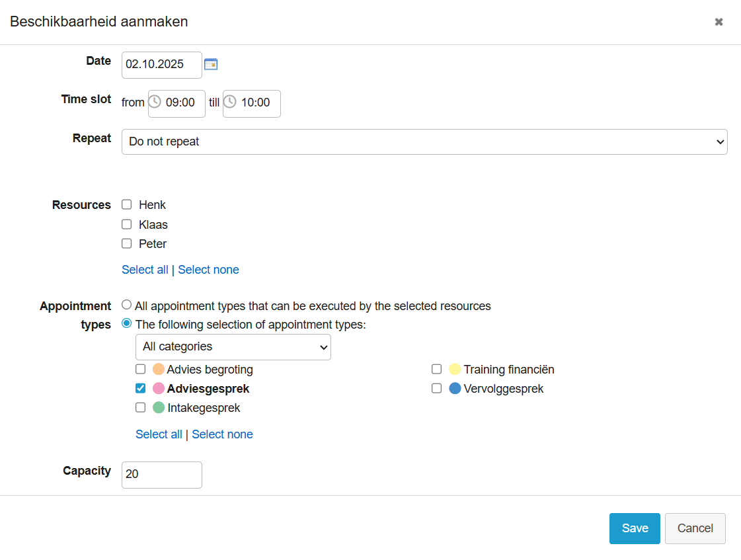Click Select all under Resources
Image resolution: width=741 pixels, height=560 pixels.
tap(145, 270)
